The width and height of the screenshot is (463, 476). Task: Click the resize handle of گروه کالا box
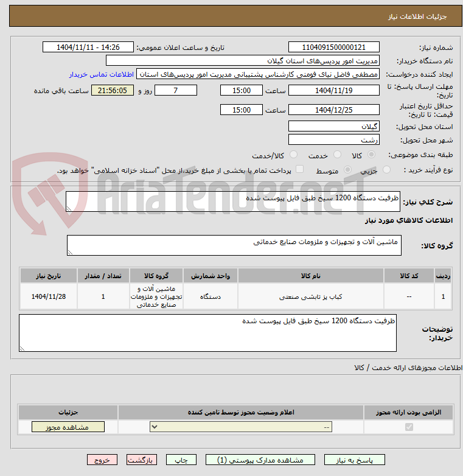[70, 252]
